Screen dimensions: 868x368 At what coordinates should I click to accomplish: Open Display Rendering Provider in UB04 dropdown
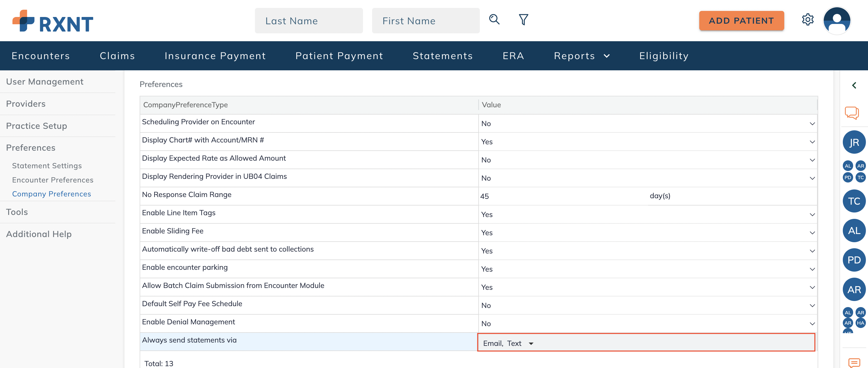pyautogui.click(x=648, y=178)
